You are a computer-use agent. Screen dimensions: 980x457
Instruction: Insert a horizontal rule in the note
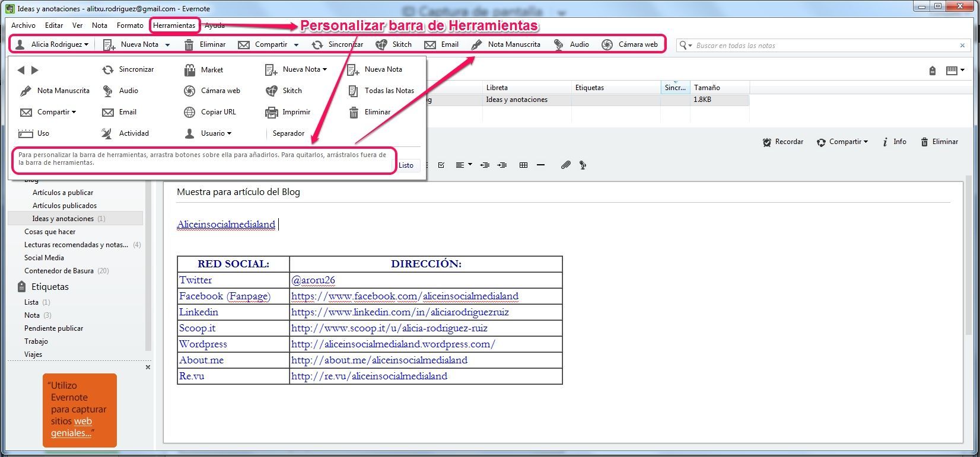point(540,165)
